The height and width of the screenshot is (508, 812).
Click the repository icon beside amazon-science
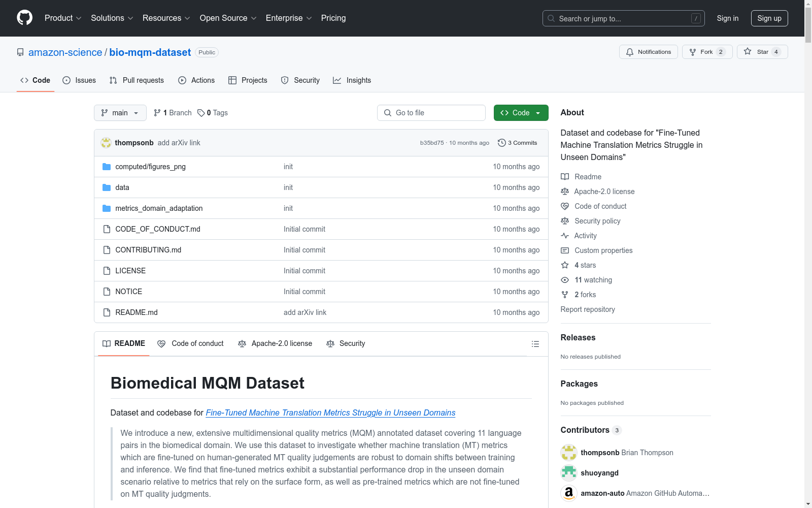20,52
